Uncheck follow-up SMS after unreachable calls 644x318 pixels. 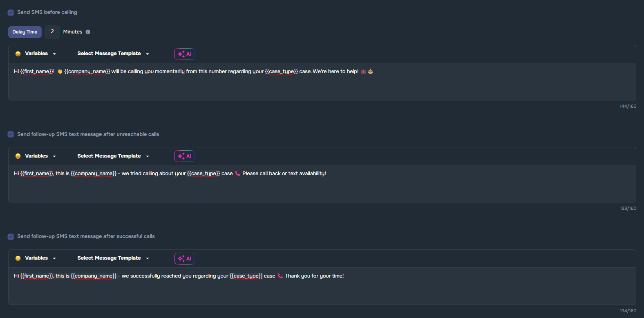(x=11, y=134)
